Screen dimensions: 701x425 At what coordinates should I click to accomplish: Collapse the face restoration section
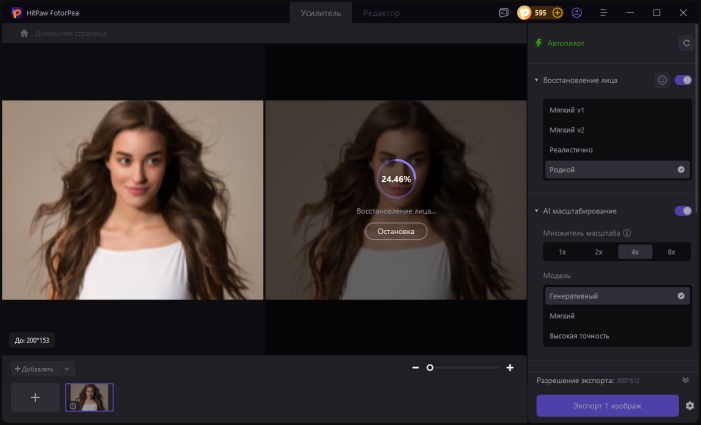click(x=536, y=80)
